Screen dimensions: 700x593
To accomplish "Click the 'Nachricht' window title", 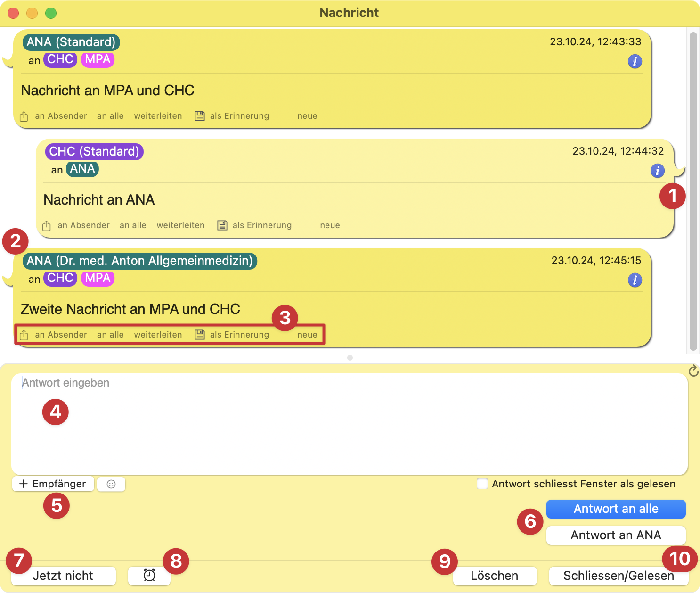I will pyautogui.click(x=350, y=13).
